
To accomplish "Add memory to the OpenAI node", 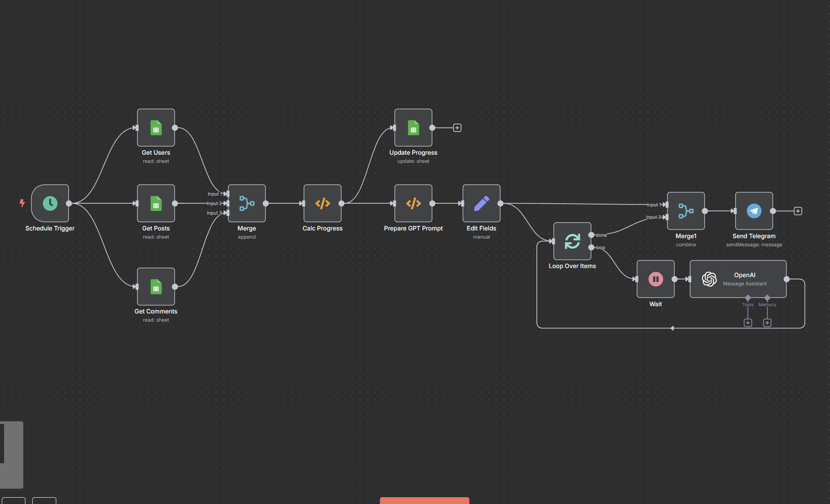I will 767,323.
